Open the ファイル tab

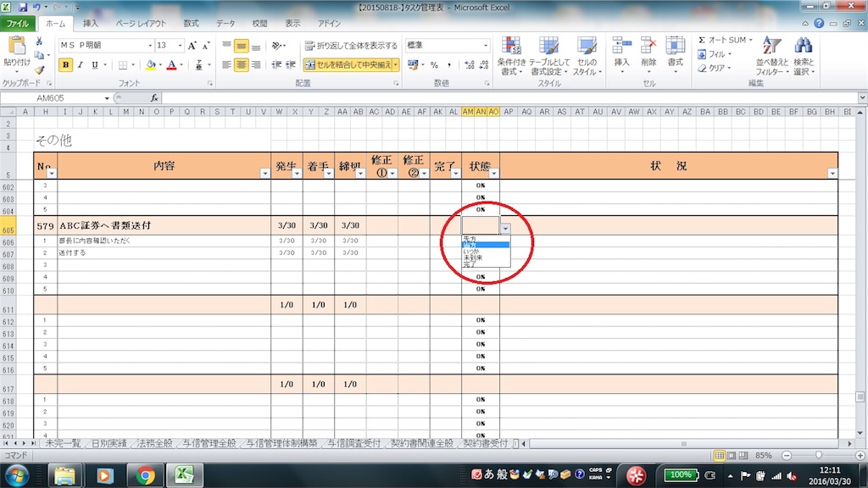pyautogui.click(x=18, y=24)
